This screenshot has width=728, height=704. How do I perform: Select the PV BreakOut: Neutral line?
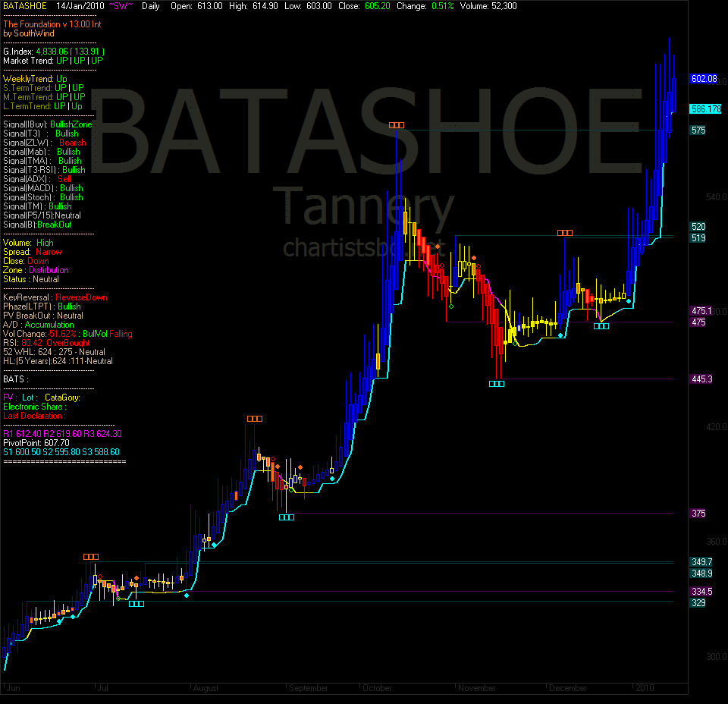click(x=43, y=316)
